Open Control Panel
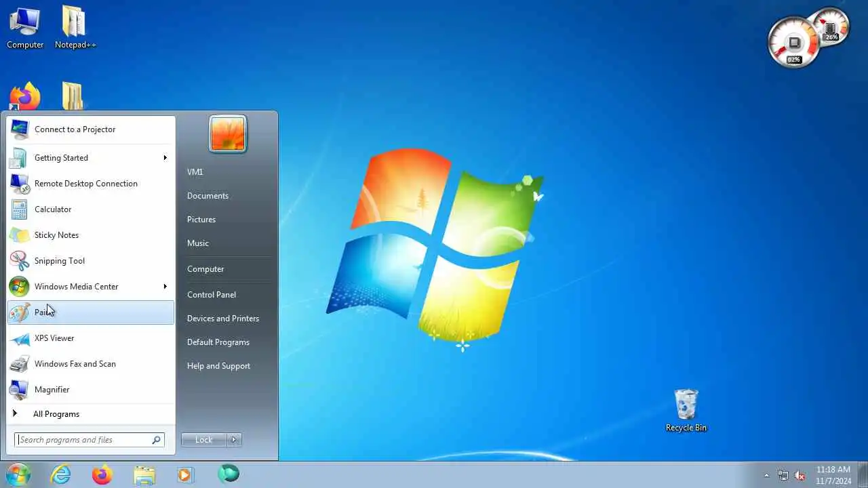 coord(212,295)
